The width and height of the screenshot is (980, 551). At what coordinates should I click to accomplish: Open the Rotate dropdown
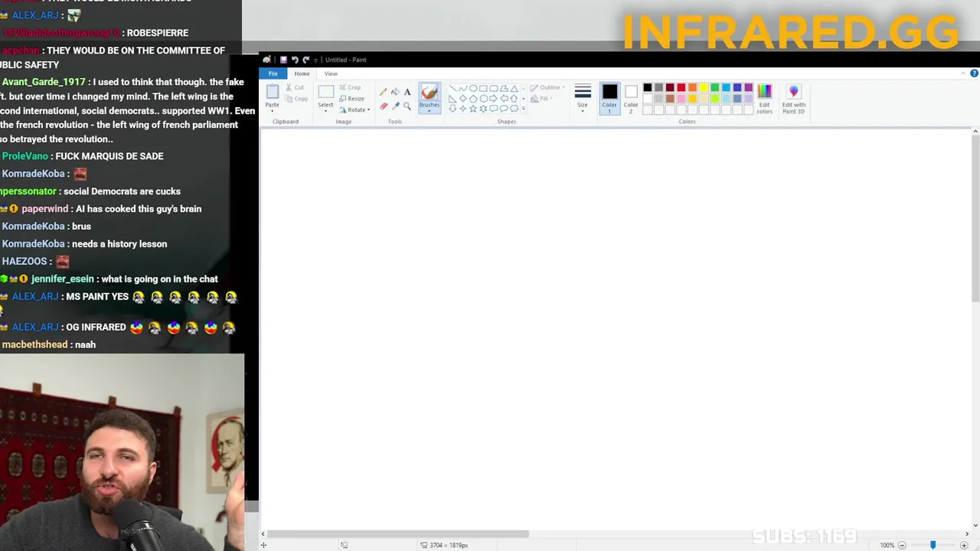354,109
